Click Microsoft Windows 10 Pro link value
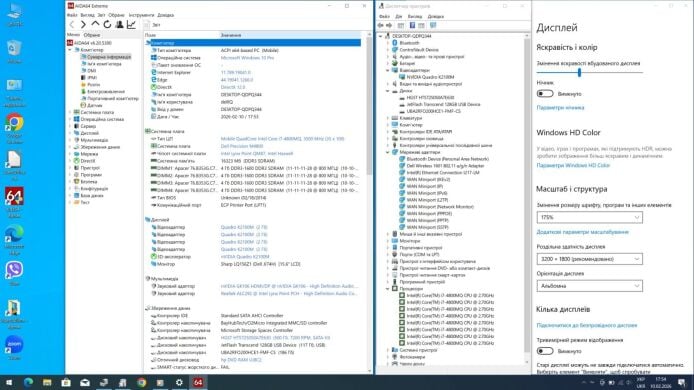 [247, 58]
